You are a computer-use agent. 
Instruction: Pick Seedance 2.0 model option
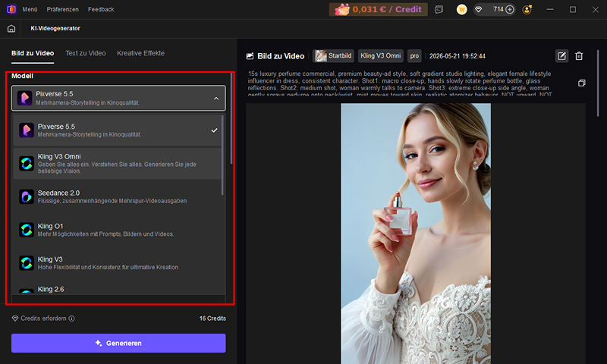118,196
